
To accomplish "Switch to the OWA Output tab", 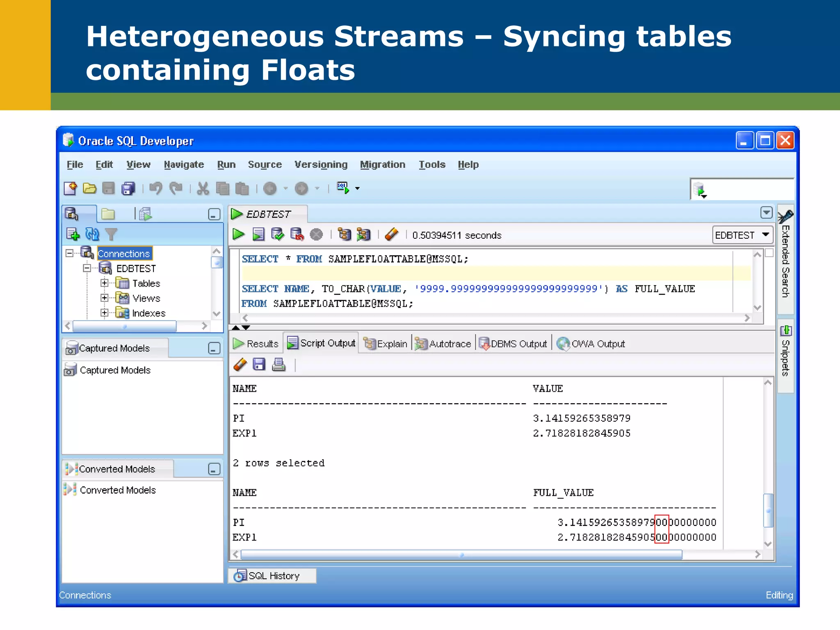I will 591,343.
